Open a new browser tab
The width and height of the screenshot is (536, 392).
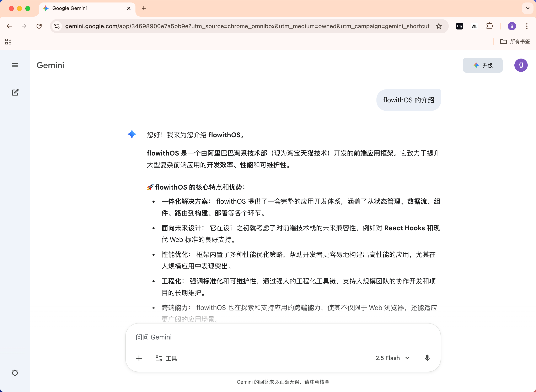(144, 8)
